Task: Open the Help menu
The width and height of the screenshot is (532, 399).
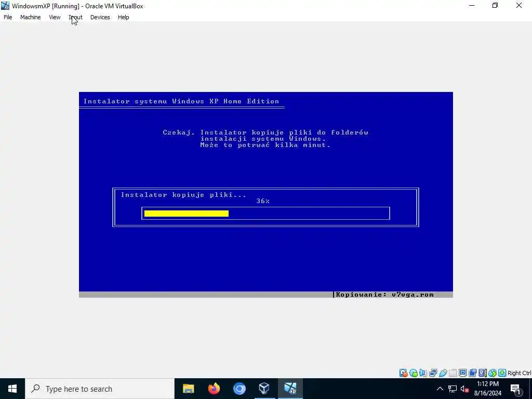Action: point(124,17)
